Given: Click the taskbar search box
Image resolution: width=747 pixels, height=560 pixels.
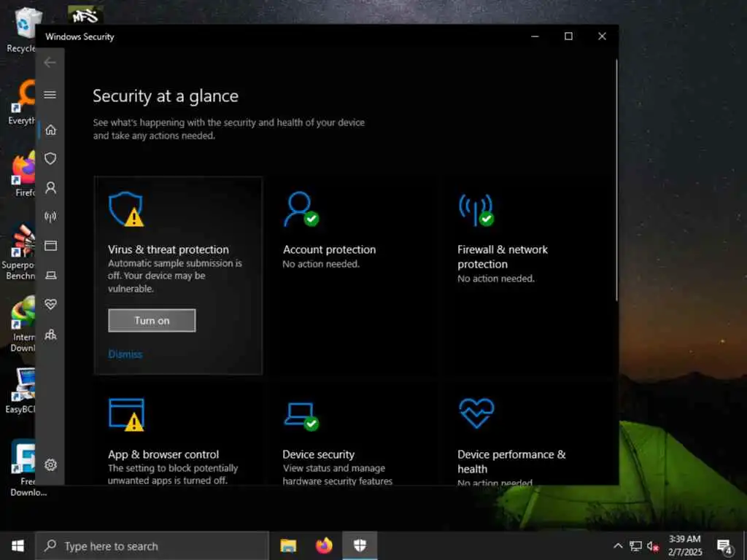Looking at the screenshot, I should pos(152,545).
